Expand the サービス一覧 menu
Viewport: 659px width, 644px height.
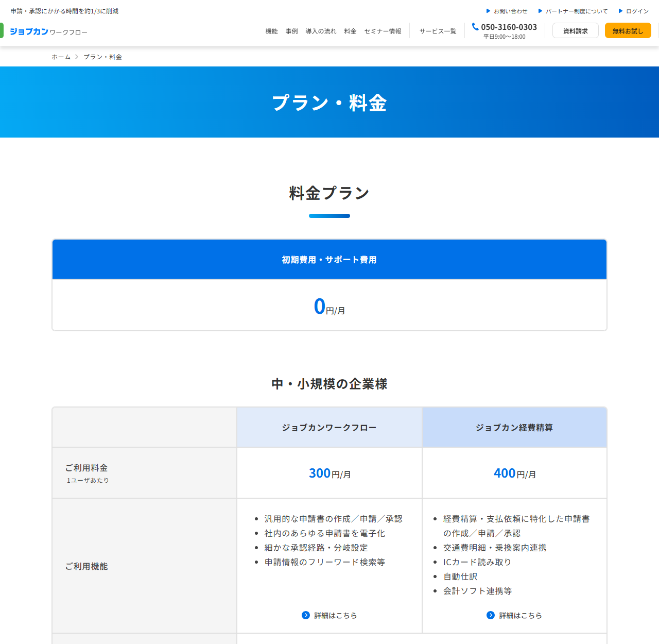coord(438,31)
